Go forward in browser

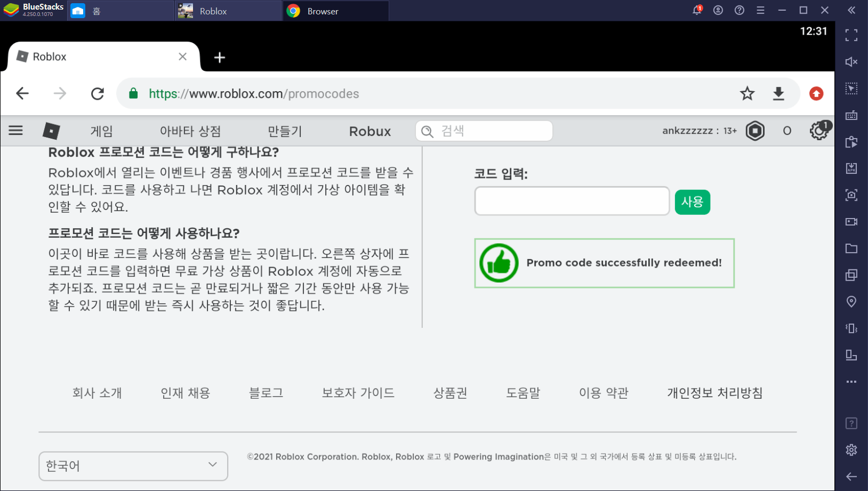(x=60, y=94)
